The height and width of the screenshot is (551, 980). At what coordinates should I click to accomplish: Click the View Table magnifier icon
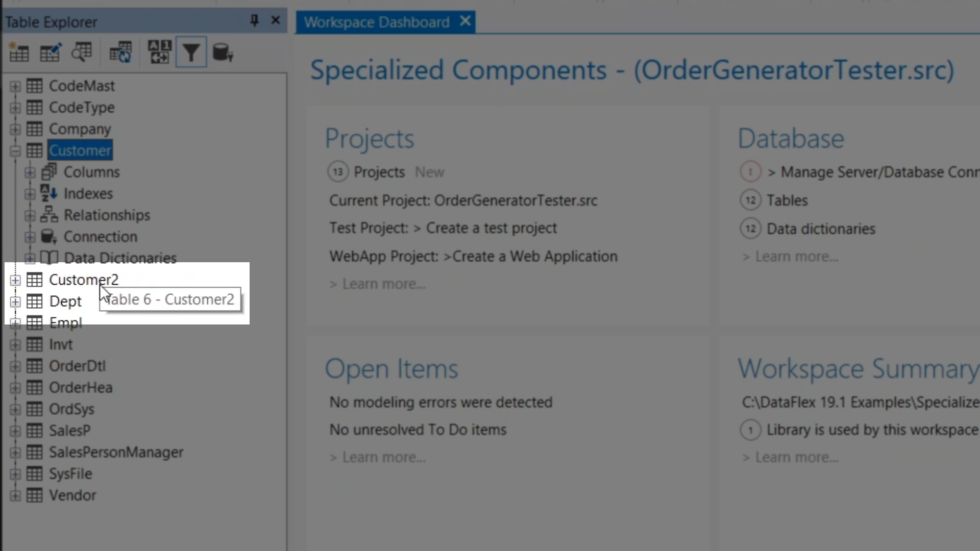82,52
